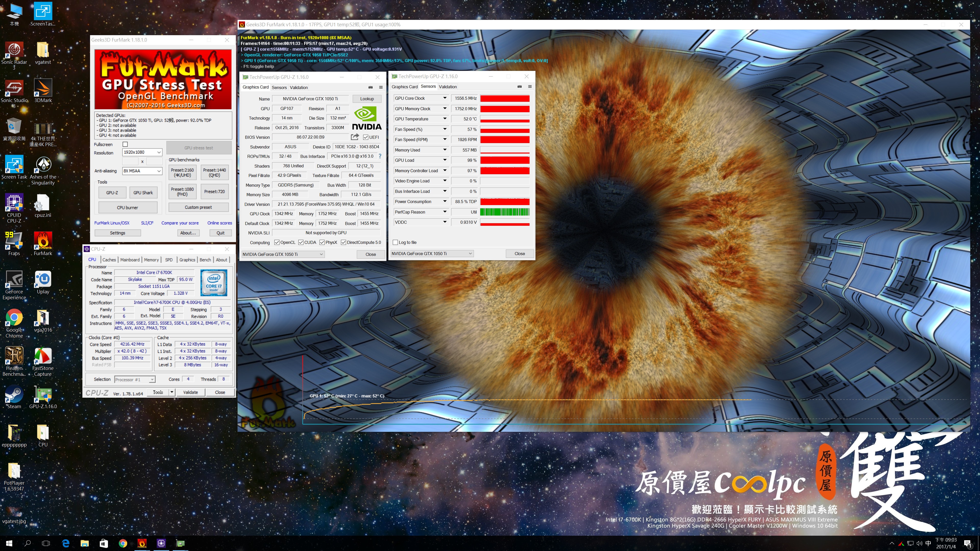Open the FurMark desktop shortcut

click(x=43, y=244)
